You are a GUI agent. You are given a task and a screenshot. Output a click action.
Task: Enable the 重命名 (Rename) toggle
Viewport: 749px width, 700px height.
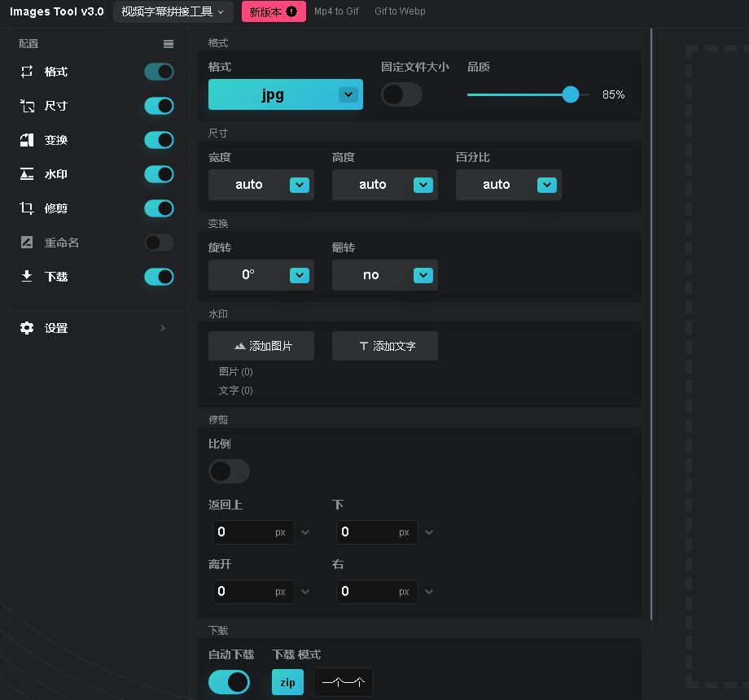(159, 243)
